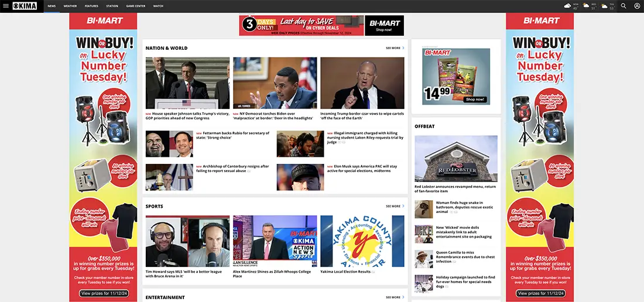Viewport: 644px width, 302px height.
Task: Open the Station menu
Action: click(112, 6)
